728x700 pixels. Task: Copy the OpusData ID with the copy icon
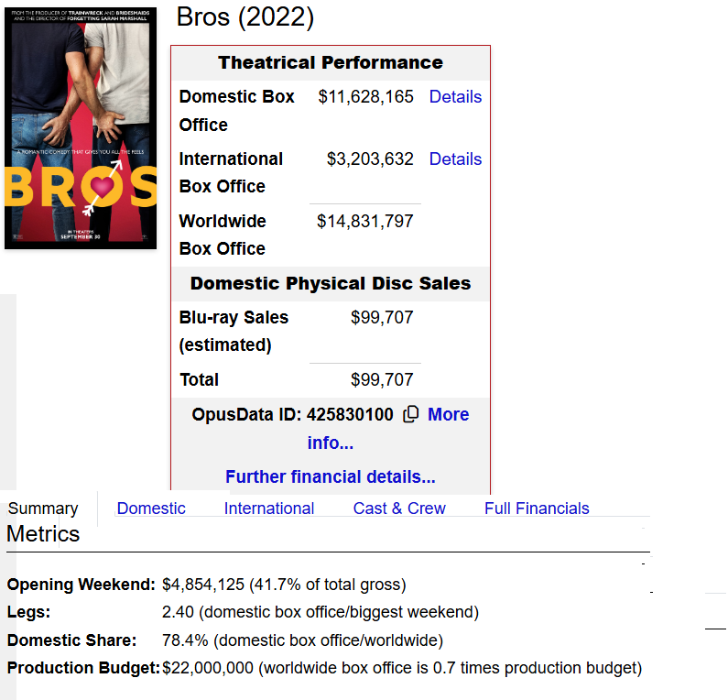[x=411, y=414]
